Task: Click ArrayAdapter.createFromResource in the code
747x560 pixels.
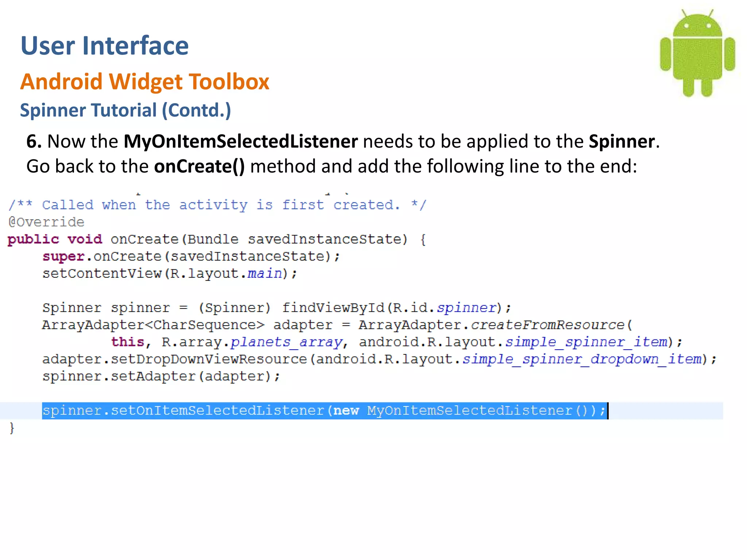Action: pyautogui.click(x=495, y=325)
